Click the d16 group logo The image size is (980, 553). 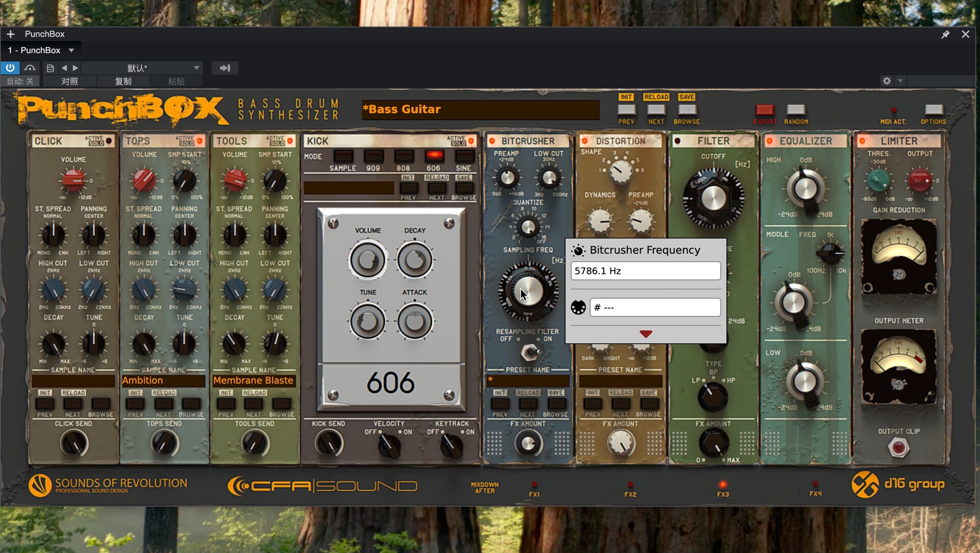(x=898, y=485)
